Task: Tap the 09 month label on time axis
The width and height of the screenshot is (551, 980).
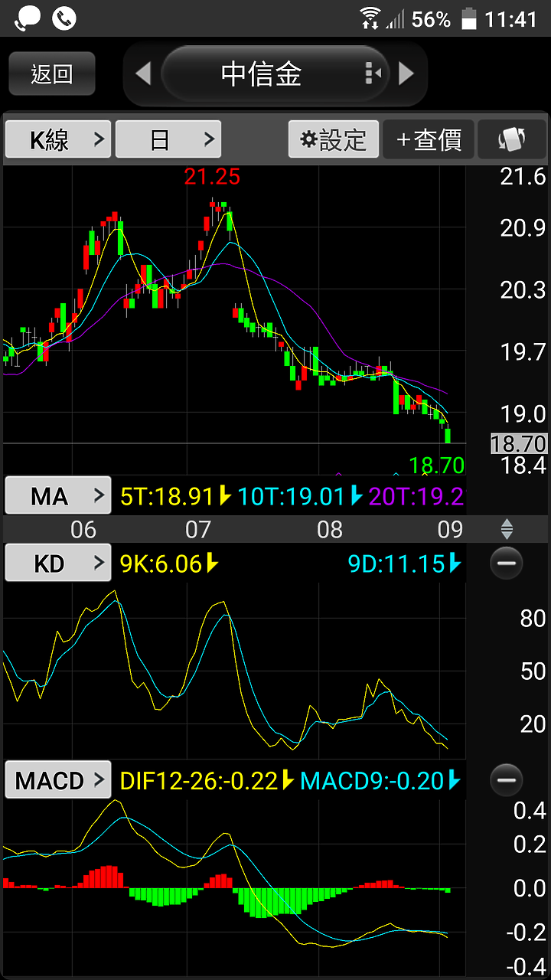Action: point(450,529)
